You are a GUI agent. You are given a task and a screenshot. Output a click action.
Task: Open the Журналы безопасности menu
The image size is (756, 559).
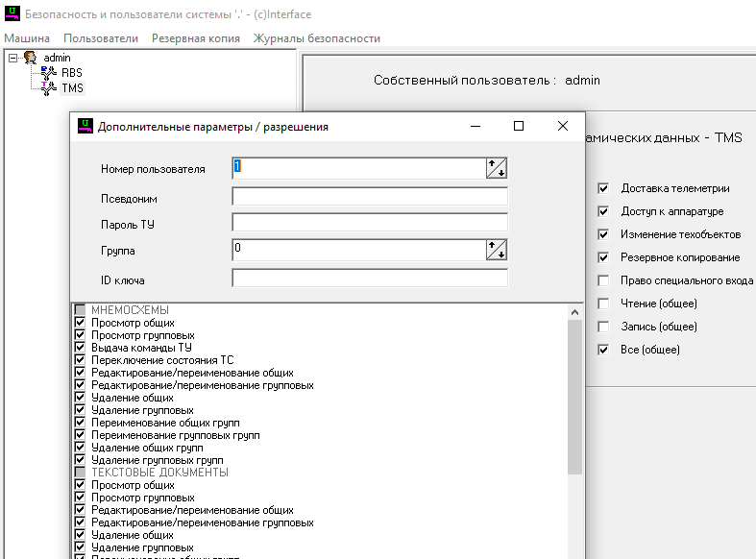click(x=316, y=38)
